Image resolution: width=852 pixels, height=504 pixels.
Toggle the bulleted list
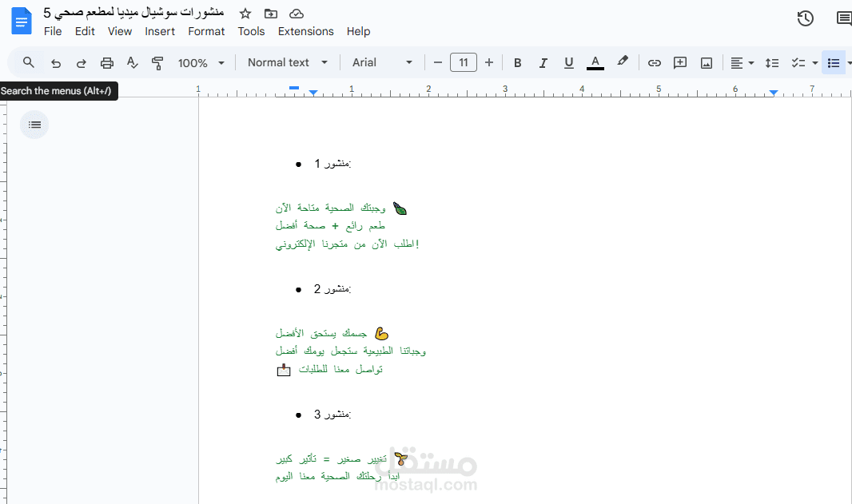[x=834, y=63]
